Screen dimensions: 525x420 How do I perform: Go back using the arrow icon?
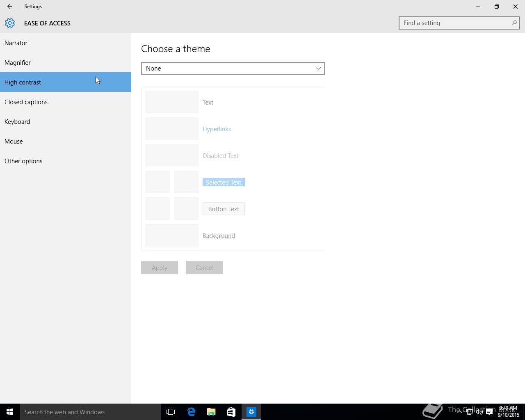tap(10, 7)
